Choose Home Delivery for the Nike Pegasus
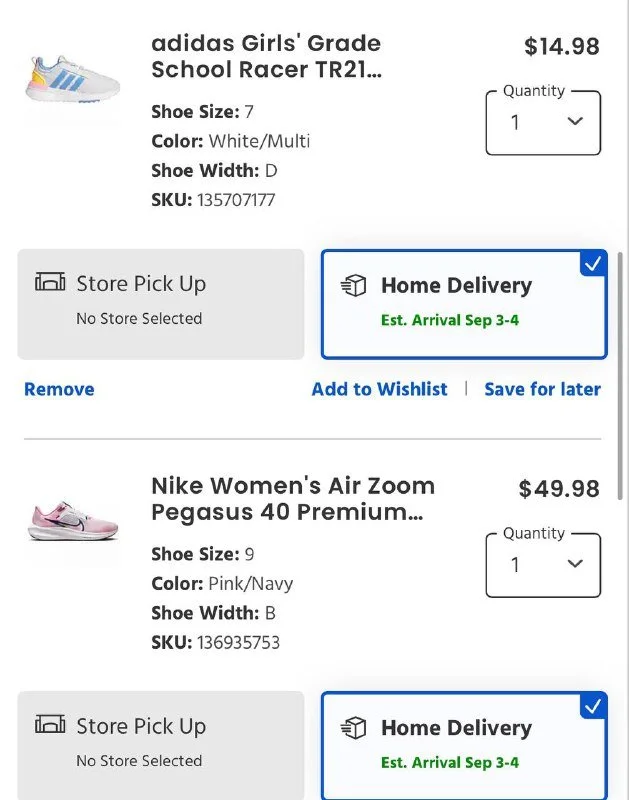Image resolution: width=629 pixels, height=800 pixels. point(463,746)
